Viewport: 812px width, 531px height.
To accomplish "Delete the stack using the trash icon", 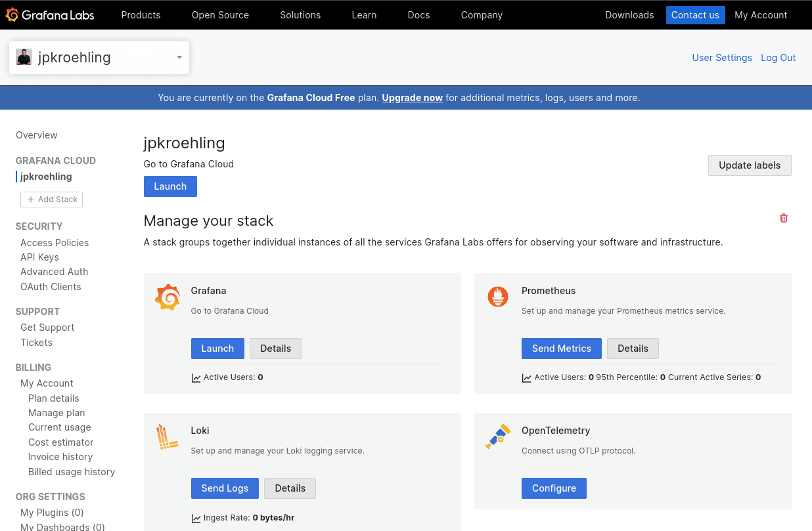I will point(783,217).
